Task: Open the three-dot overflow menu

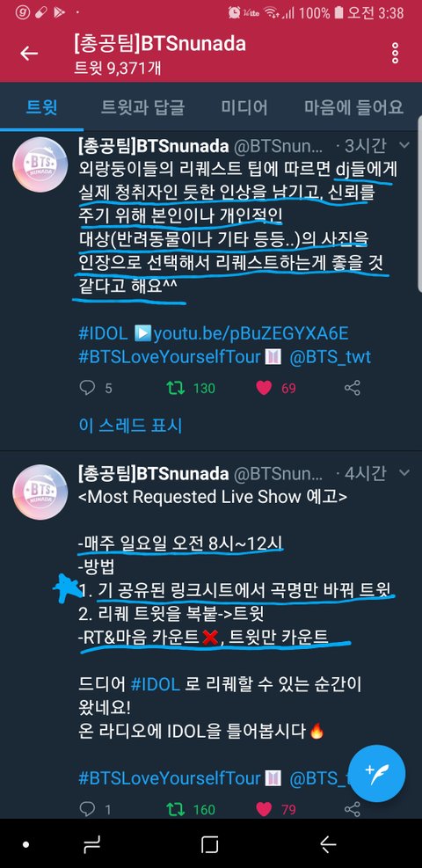Action: pyautogui.click(x=395, y=53)
